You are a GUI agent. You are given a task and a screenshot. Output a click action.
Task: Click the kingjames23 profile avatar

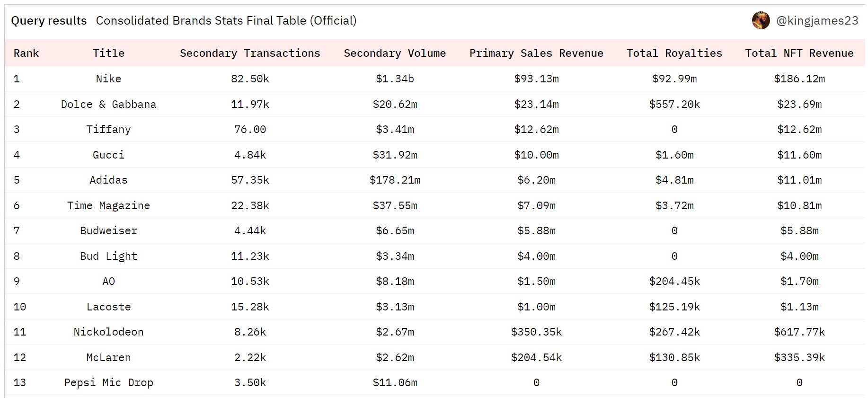point(761,20)
